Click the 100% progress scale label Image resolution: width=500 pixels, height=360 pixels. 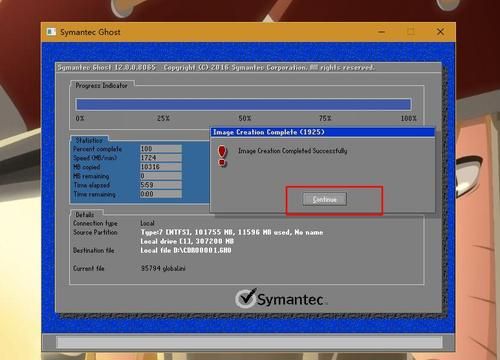coord(409,118)
